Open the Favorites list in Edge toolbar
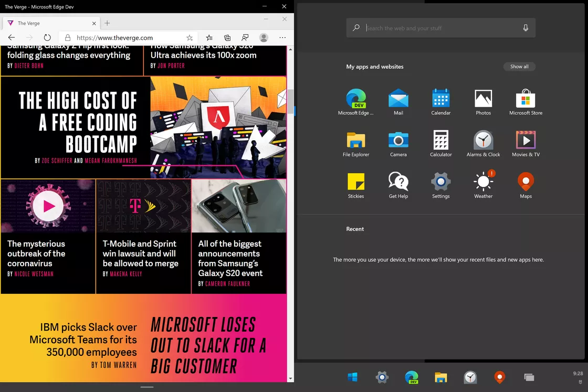The image size is (588, 392). [x=209, y=37]
